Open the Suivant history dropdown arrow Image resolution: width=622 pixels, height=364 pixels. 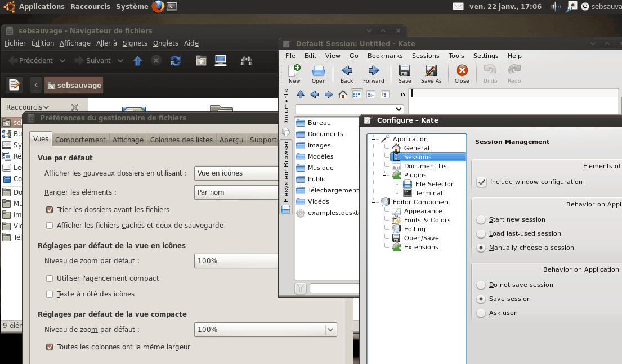pyautogui.click(x=120, y=61)
